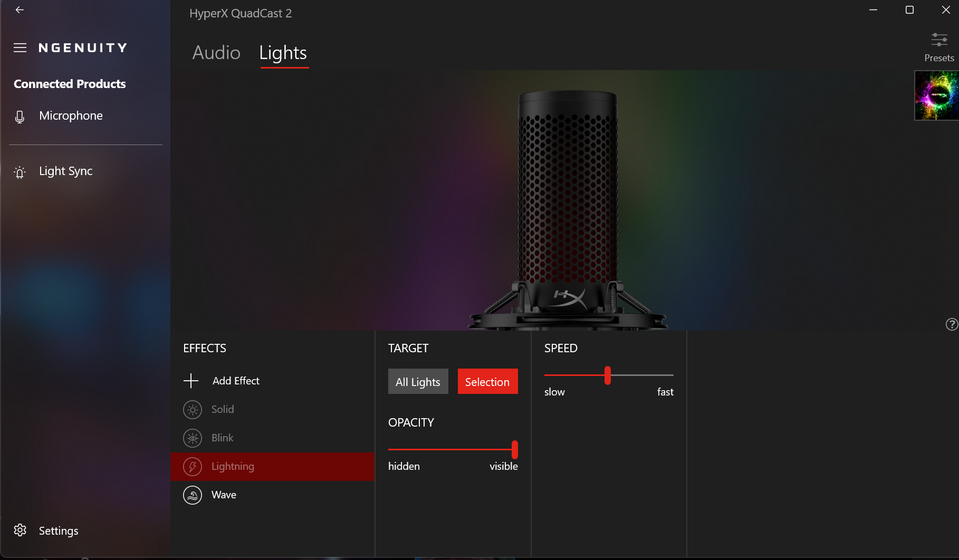959x560 pixels.
Task: Open the Presets sliders icon
Action: pos(939,40)
